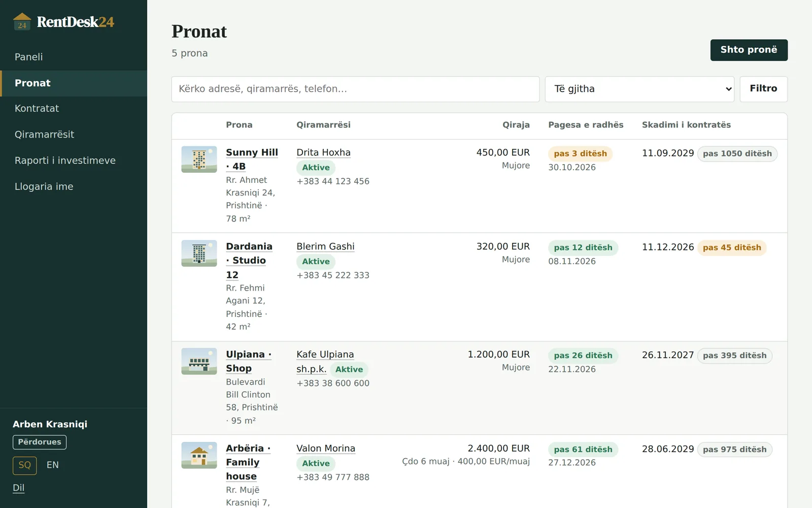Click the 'pas 45 ditësh' contract badge
The height and width of the screenshot is (508, 812).
[x=732, y=248]
